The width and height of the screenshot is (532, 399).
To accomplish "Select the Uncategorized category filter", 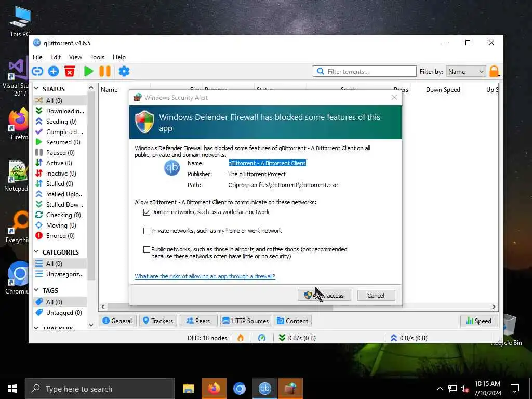I will click(60, 274).
